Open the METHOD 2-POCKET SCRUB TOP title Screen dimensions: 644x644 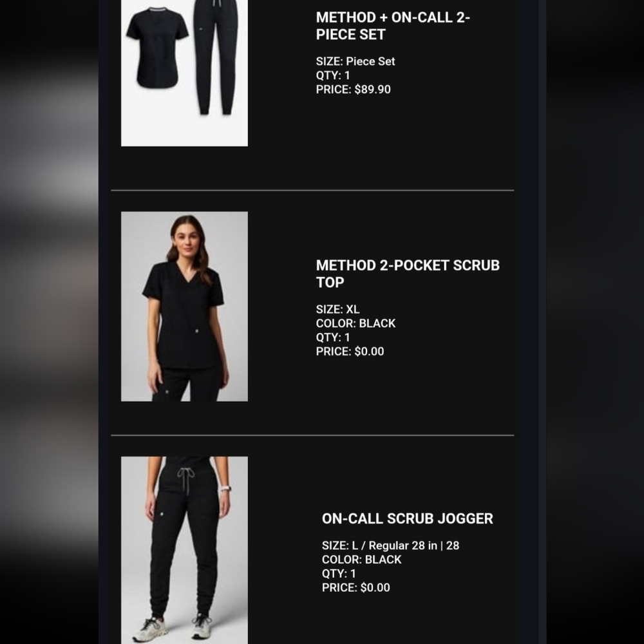(x=408, y=274)
